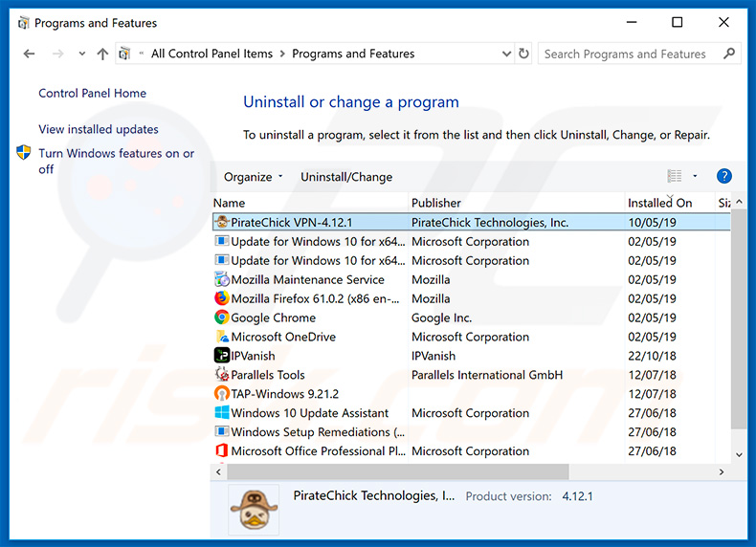Click the Windows 10 Update Assistant icon

222,412
